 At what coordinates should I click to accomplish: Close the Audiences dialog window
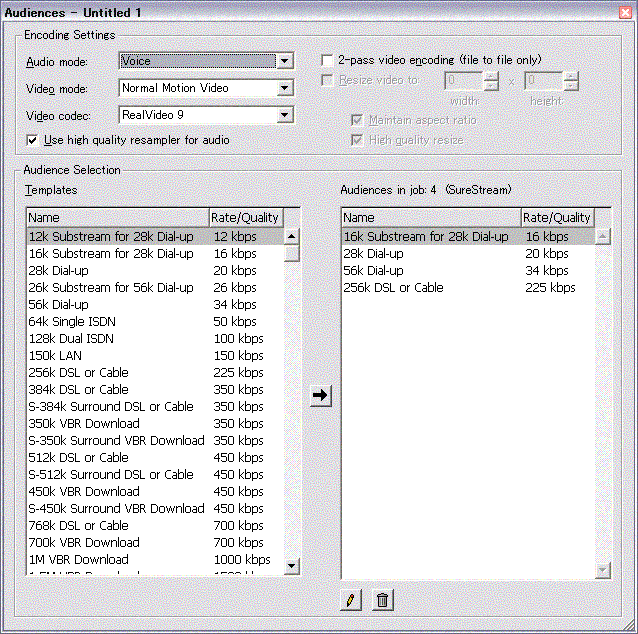(624, 10)
